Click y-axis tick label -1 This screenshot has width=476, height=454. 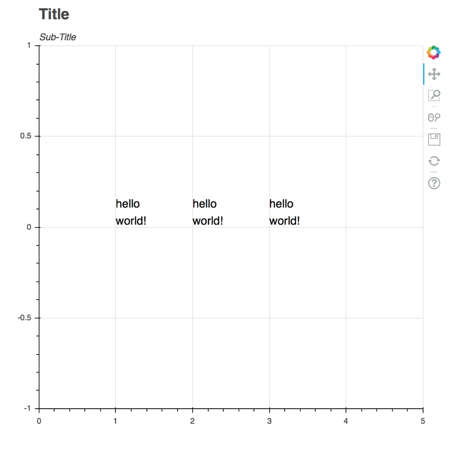[x=27, y=408]
